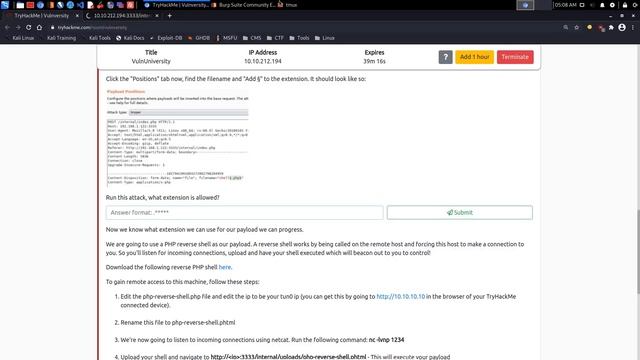640x360 pixels.
Task: Click the page vertical scrollbar
Action: pyautogui.click(x=638, y=251)
